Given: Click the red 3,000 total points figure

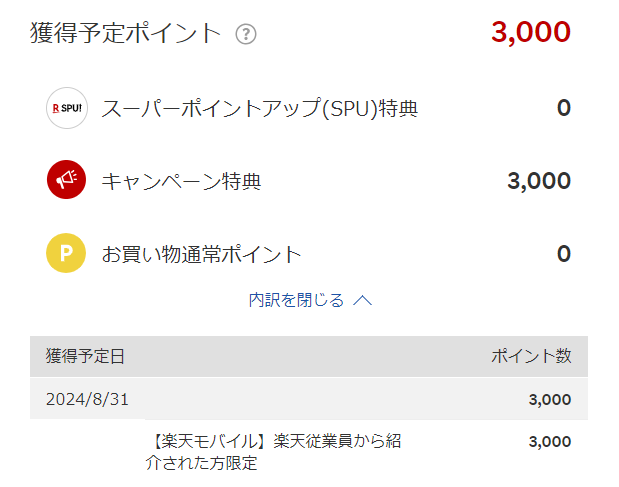Looking at the screenshot, I should click(x=531, y=32).
